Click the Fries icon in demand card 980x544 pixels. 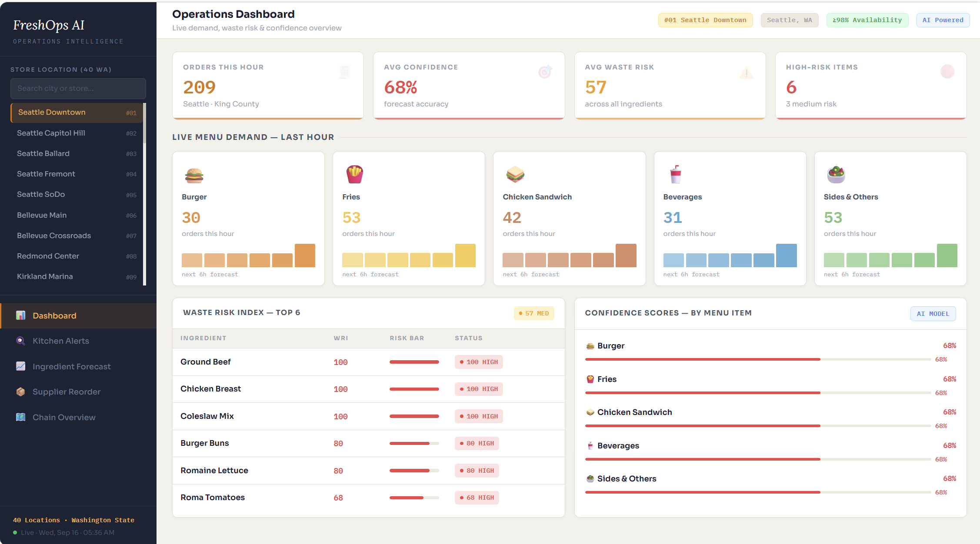pyautogui.click(x=354, y=175)
